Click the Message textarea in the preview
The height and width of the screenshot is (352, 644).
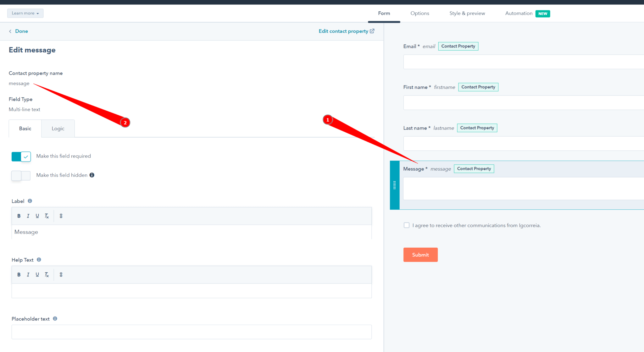tap(524, 189)
